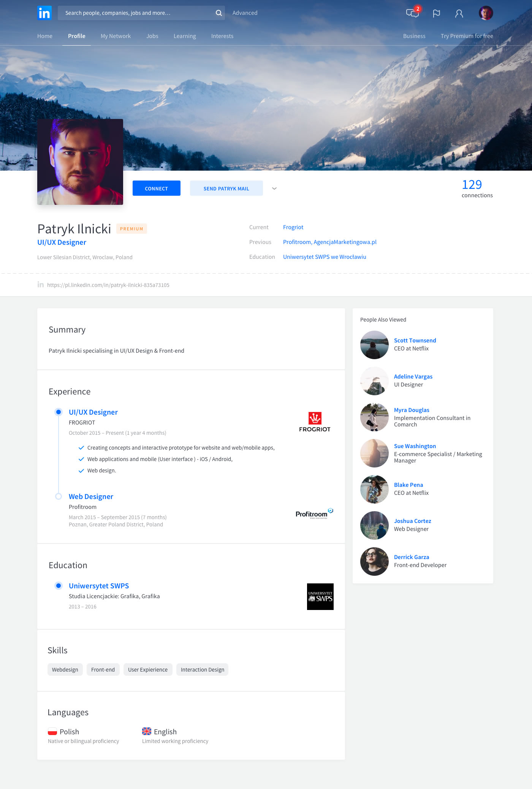Open Sue Washington profile link
The height and width of the screenshot is (789, 532).
click(415, 446)
